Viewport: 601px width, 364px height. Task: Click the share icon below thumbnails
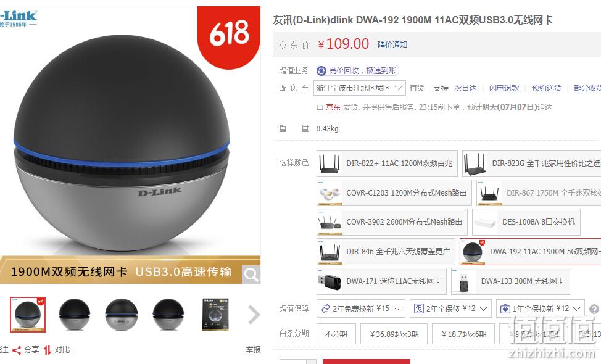coord(17,350)
